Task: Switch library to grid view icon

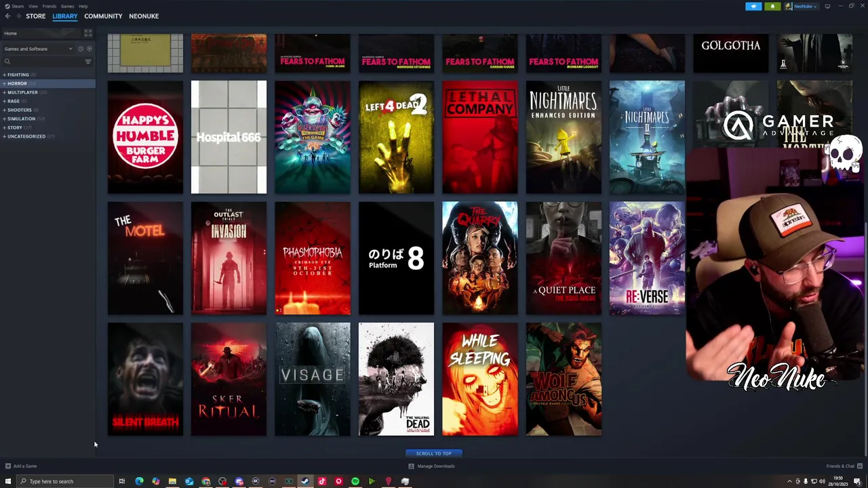Action: pos(88,33)
